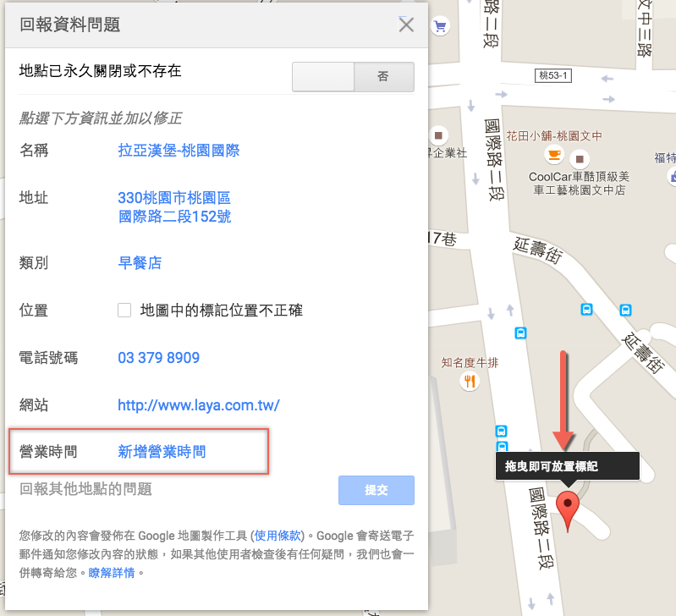
Task: Click the 知名度牛排 restaurant icon
Action: (470, 382)
